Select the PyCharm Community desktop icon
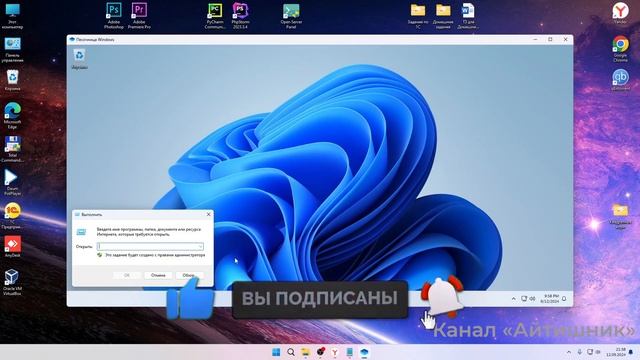 click(x=215, y=16)
